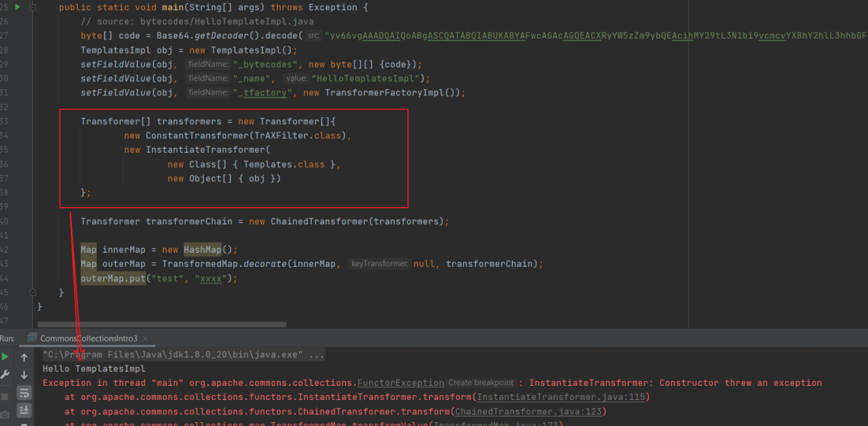Click the Create breakpoint hint

pyautogui.click(x=481, y=383)
